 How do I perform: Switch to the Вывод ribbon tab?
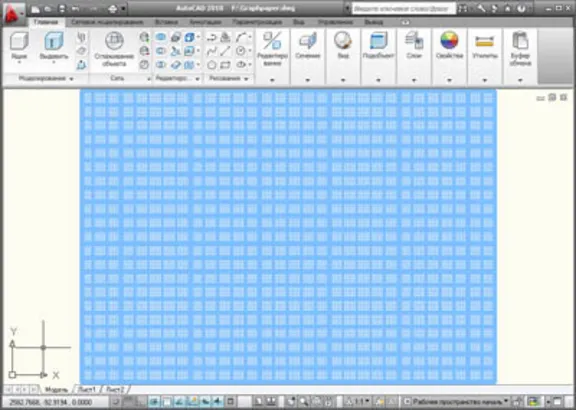pyautogui.click(x=373, y=22)
